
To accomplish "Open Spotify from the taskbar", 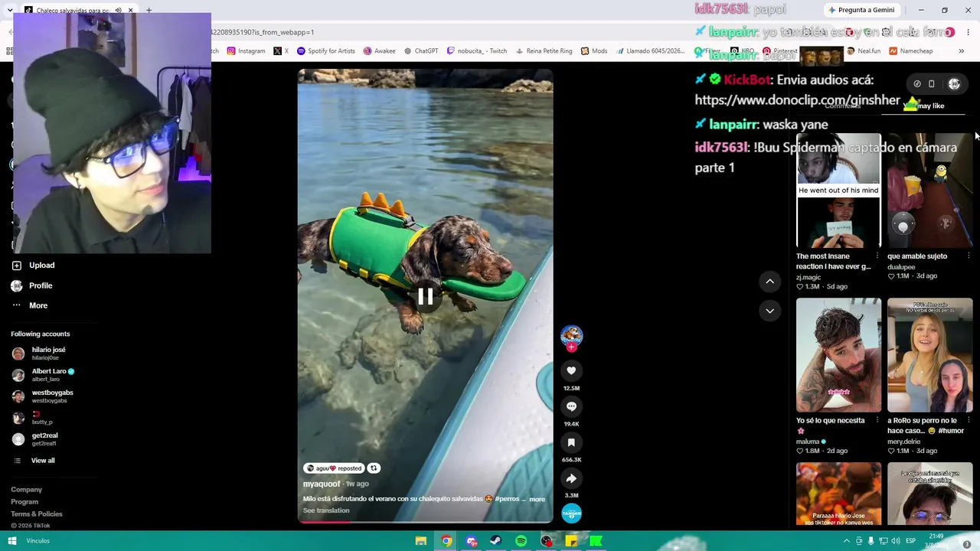I will 521,541.
